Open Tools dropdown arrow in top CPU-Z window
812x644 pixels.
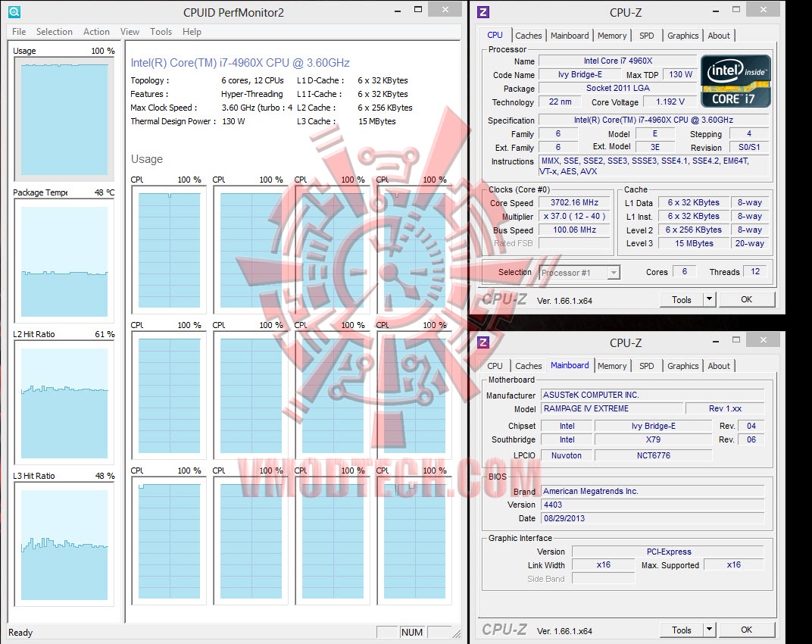(710, 299)
